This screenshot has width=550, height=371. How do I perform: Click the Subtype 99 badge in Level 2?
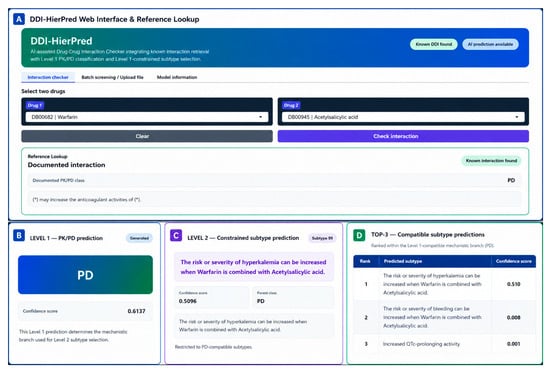pos(322,238)
